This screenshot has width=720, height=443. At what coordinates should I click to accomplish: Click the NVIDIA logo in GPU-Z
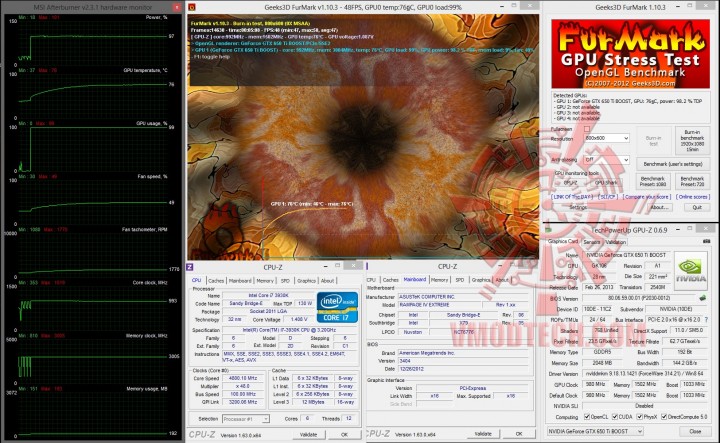tap(691, 269)
